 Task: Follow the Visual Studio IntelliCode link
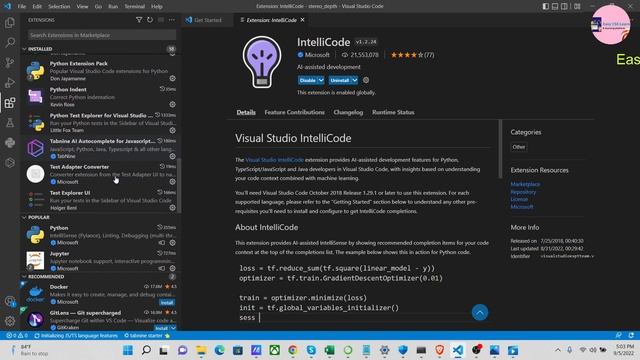(x=274, y=160)
